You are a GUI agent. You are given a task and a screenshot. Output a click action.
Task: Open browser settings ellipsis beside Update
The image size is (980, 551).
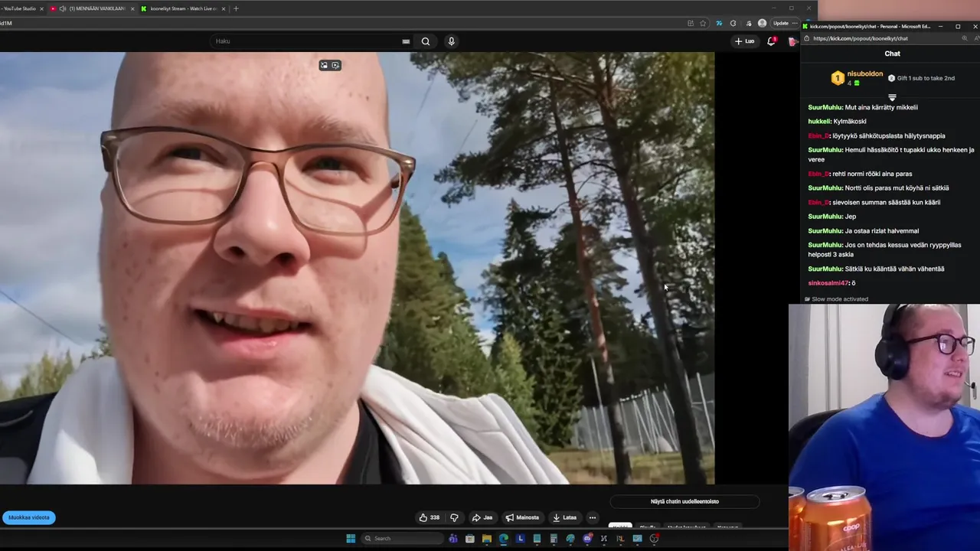coord(795,23)
